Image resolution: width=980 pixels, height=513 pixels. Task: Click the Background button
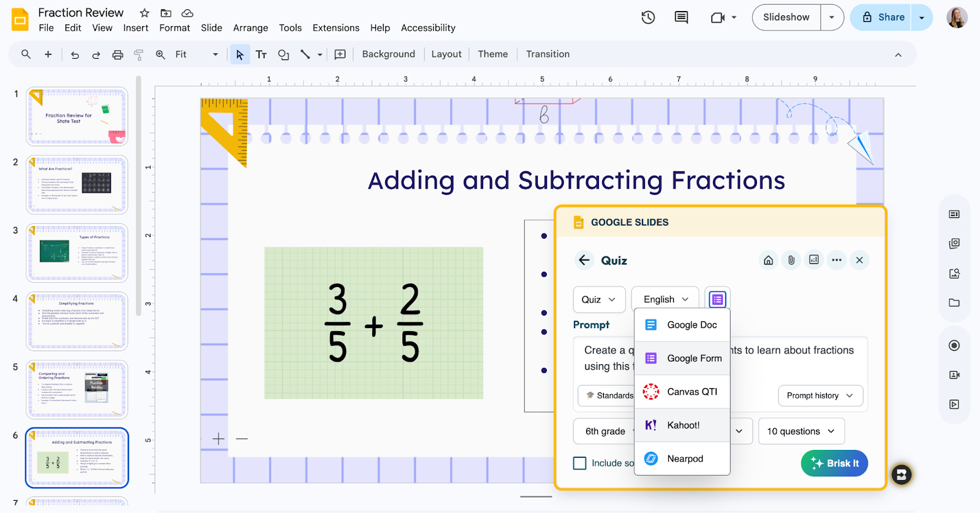(x=388, y=54)
